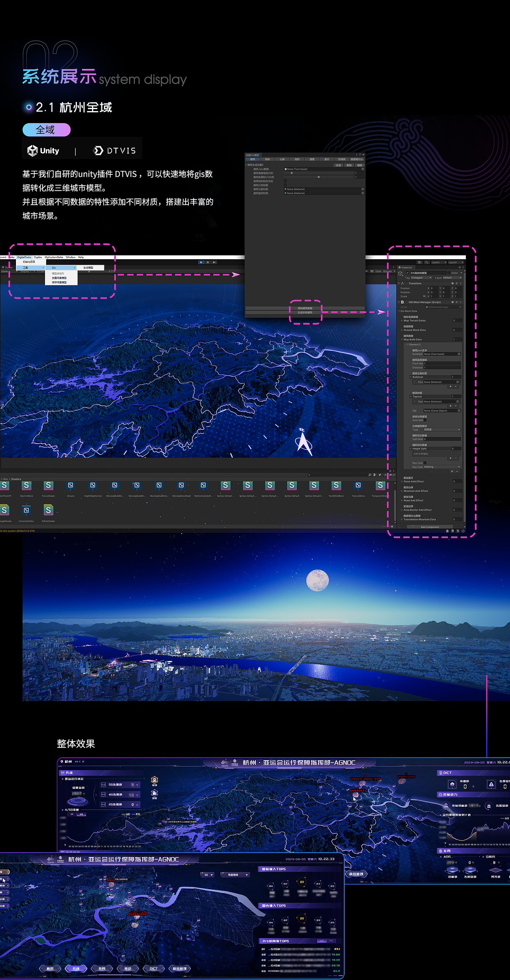510x980 pixels.
Task: Click the scale constrain proportions link icon
Action: 424,296
